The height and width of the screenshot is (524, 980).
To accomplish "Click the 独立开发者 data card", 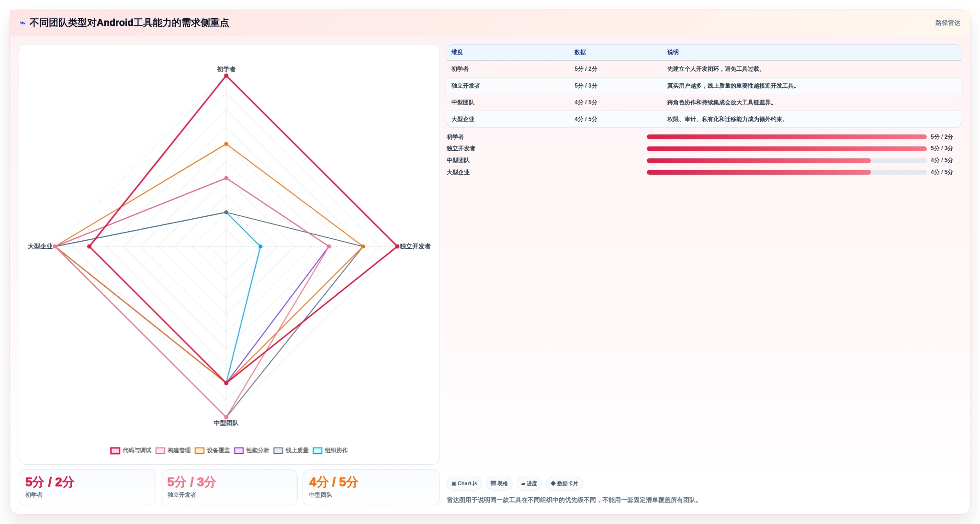I will (229, 487).
